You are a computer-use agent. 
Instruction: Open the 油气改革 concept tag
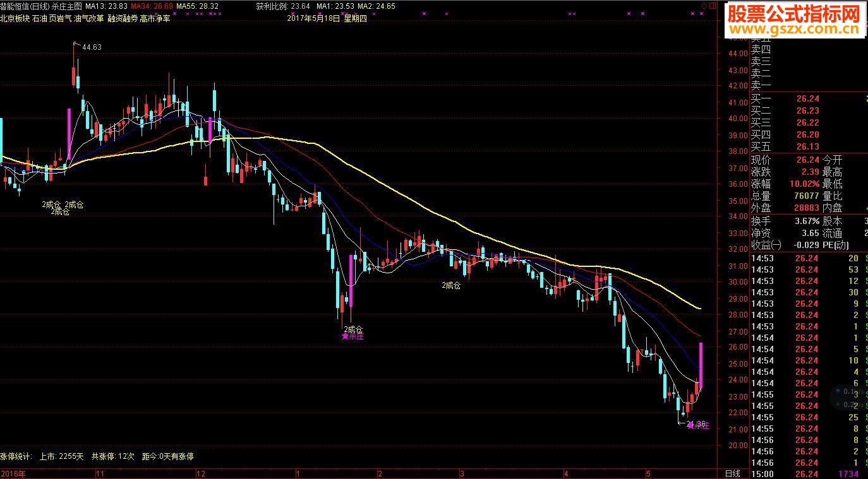89,18
